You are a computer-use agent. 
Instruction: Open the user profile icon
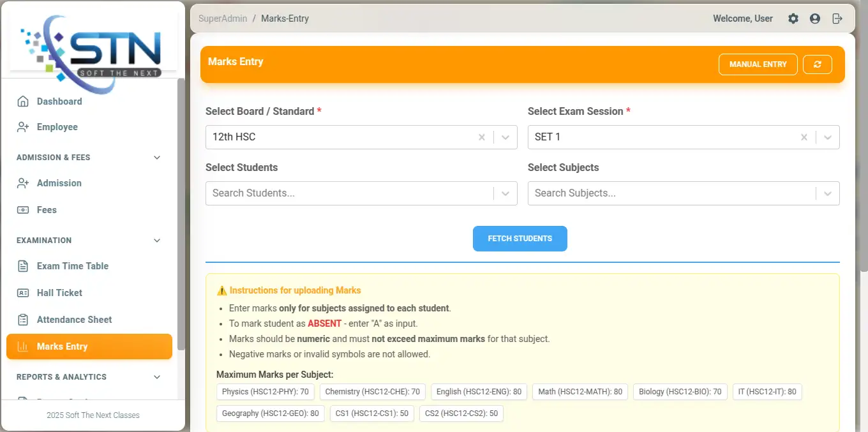pos(815,19)
